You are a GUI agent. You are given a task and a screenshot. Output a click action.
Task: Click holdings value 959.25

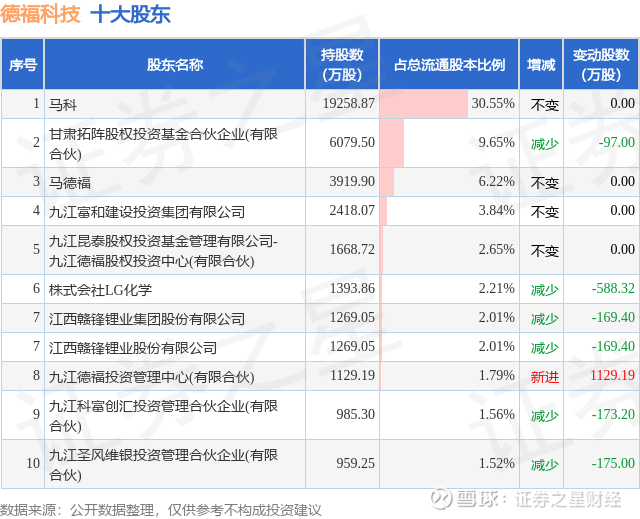[355, 464]
